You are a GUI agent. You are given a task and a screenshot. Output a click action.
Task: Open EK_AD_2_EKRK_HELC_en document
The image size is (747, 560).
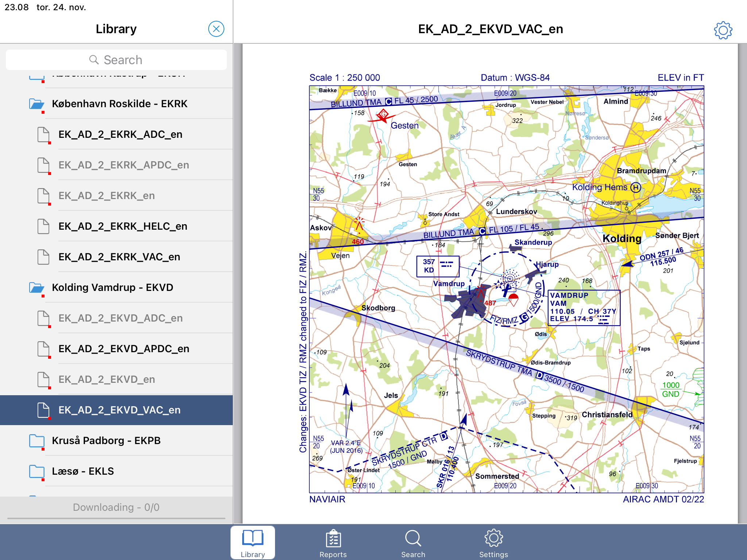pyautogui.click(x=116, y=226)
